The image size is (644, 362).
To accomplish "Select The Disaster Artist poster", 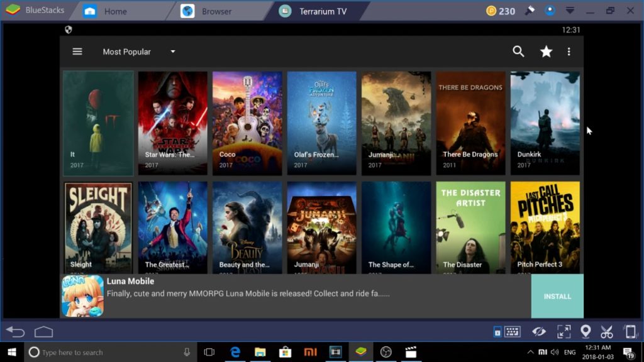I will coord(470,228).
